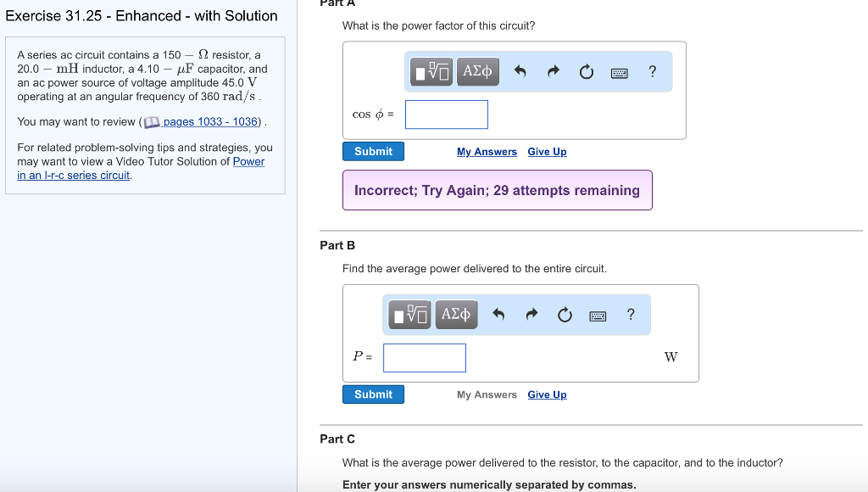
Task: Open textbook pages 1033 - 1036 link
Action: coord(210,122)
